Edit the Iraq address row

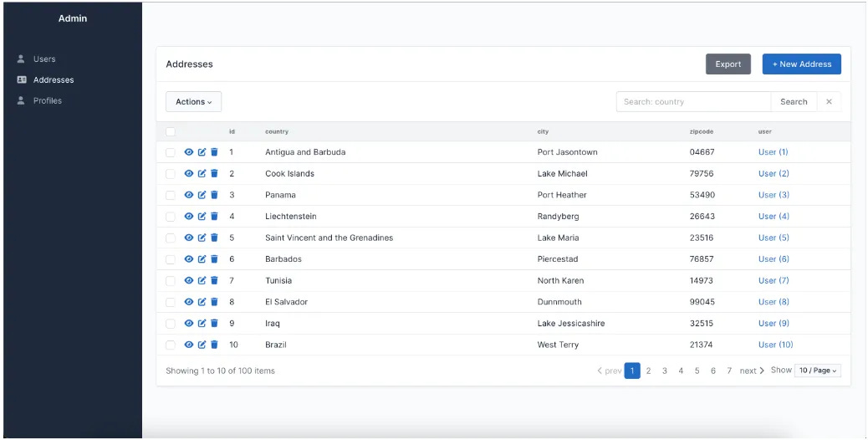(x=202, y=323)
